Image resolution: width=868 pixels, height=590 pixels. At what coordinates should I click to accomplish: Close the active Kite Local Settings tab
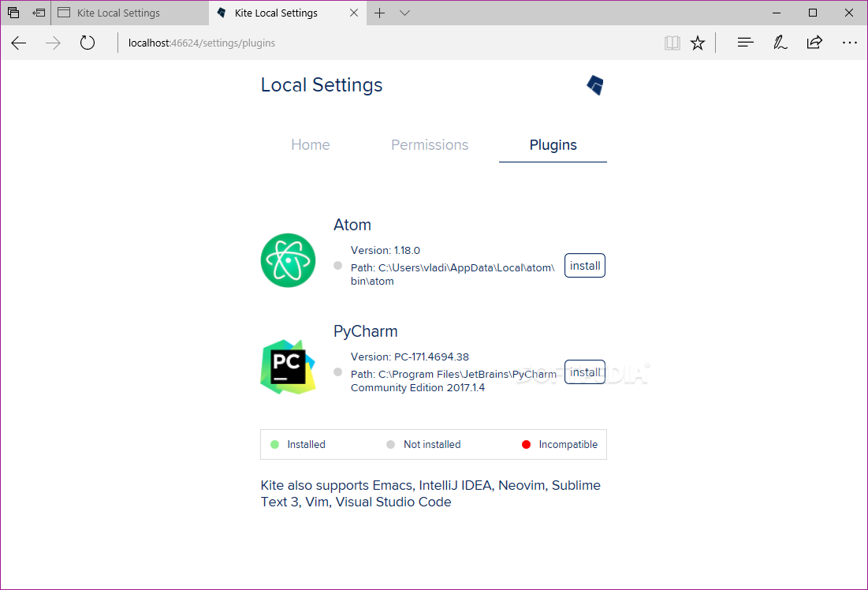[x=354, y=13]
